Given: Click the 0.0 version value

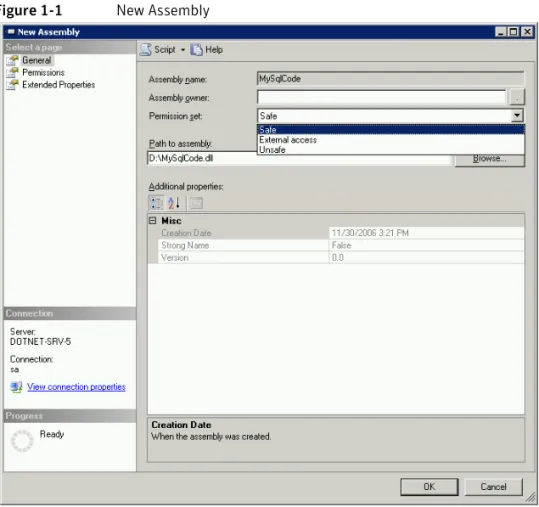Looking at the screenshot, I should click(338, 257).
